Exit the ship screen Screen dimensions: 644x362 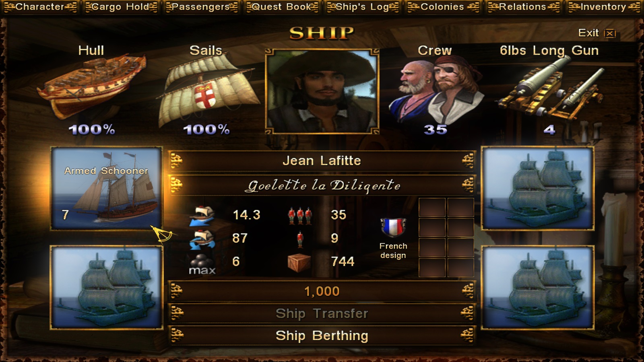tap(597, 33)
